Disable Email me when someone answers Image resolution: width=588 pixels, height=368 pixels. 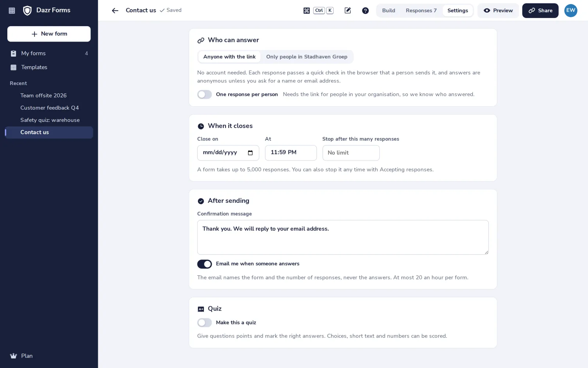(204, 264)
